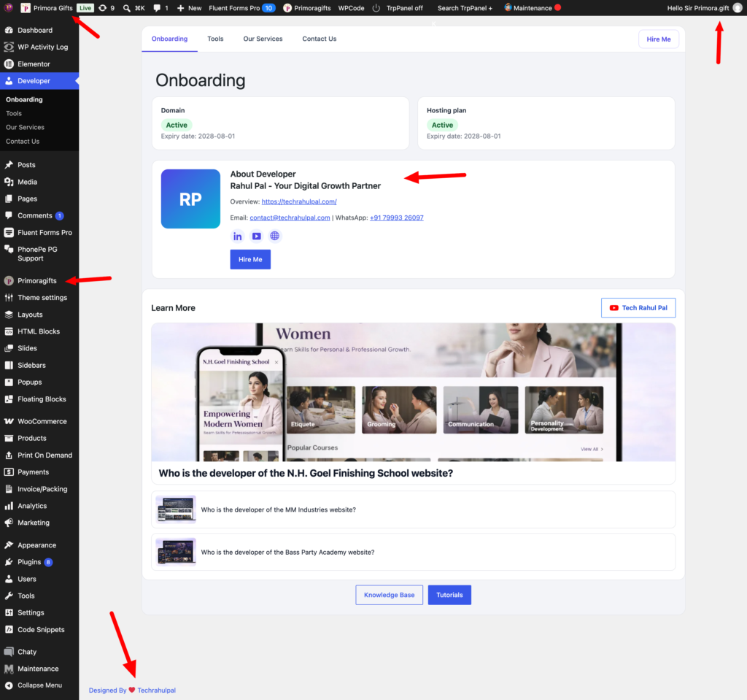Open Hello Sir Primora.gift account menu

(705, 8)
